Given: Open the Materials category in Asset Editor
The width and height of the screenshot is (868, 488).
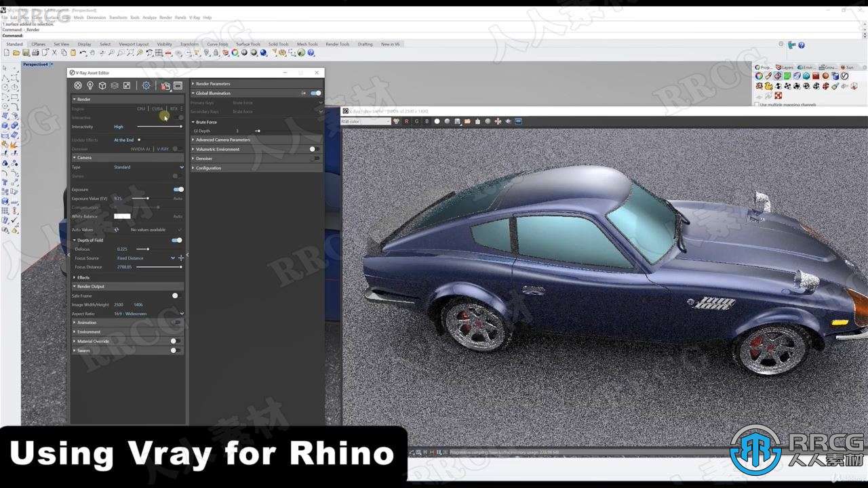Looking at the screenshot, I should pyautogui.click(x=78, y=85).
